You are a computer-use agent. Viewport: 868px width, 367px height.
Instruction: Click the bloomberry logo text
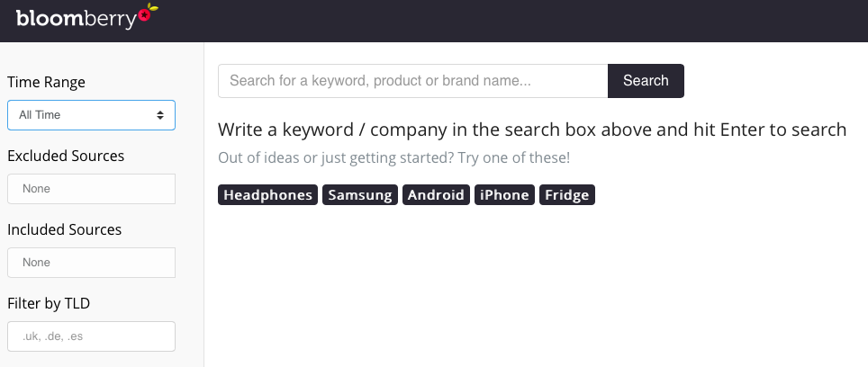tap(76, 20)
